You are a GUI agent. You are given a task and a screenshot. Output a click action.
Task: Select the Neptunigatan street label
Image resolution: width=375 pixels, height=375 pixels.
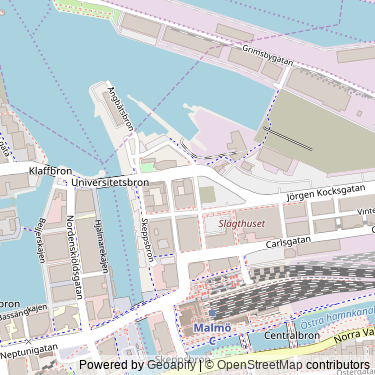coord(29,351)
